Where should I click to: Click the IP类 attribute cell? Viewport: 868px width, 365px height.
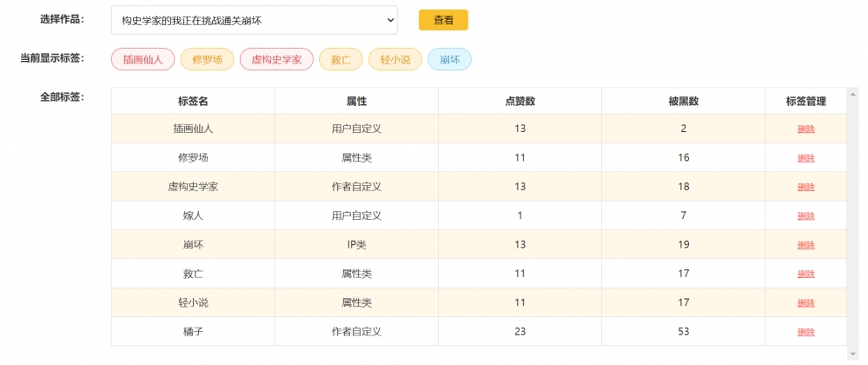tap(356, 244)
